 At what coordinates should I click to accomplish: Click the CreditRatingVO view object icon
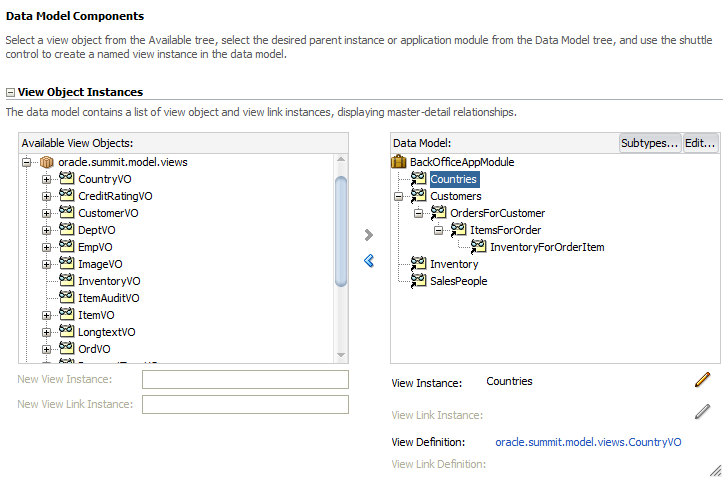coord(66,195)
